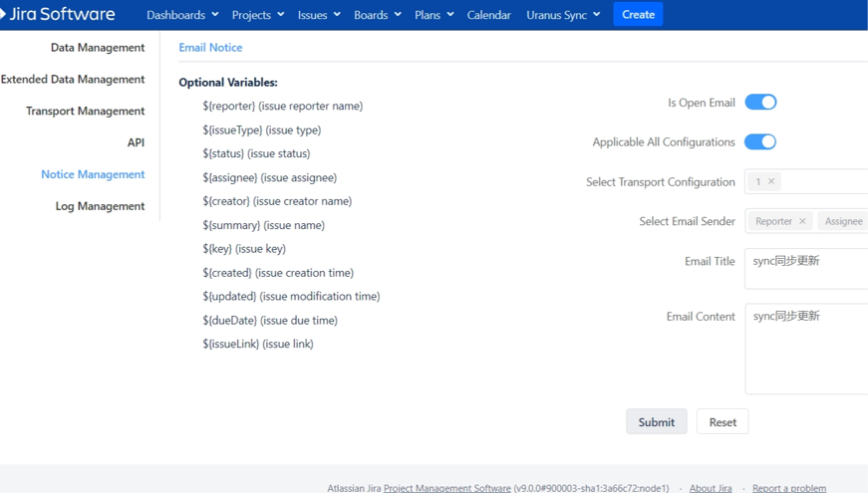Remove transport configuration tag 1

771,181
